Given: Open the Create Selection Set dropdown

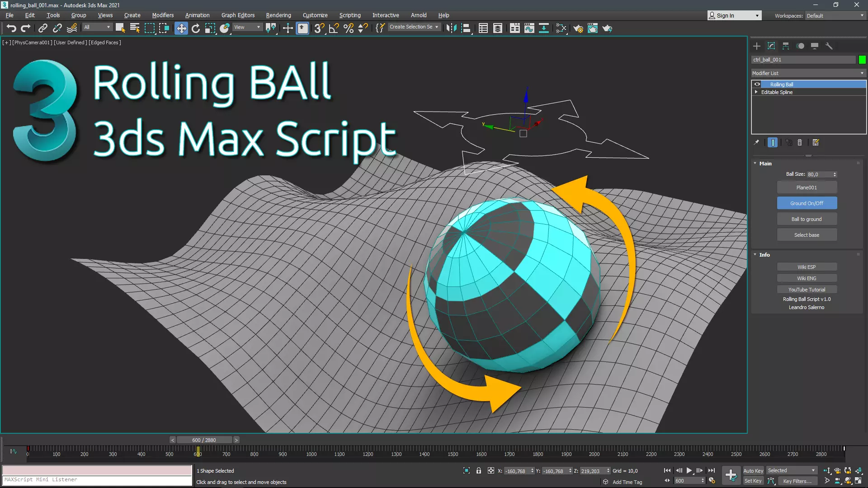Looking at the screenshot, I should tap(414, 27).
